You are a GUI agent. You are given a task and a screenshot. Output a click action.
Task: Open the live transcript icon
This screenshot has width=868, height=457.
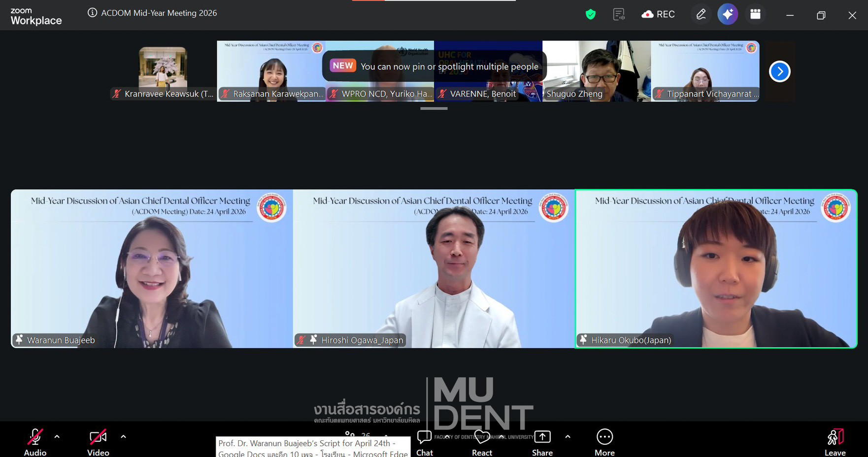tap(619, 15)
